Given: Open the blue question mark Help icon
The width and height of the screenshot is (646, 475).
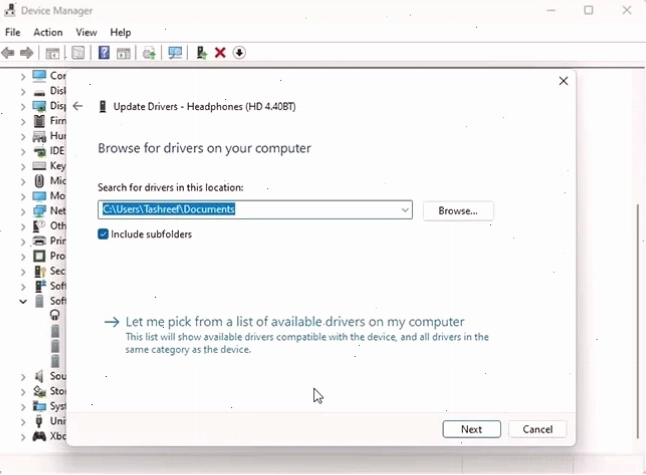Looking at the screenshot, I should coord(104,53).
